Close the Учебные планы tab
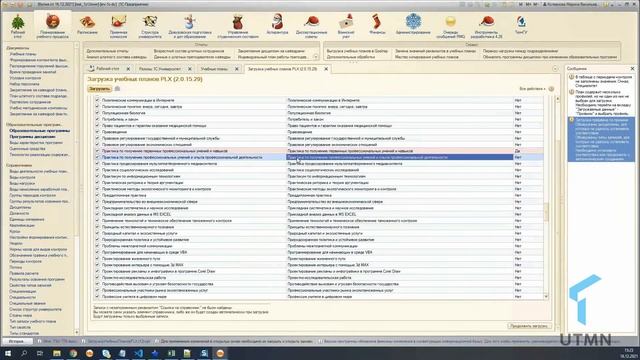This screenshot has height=360, width=640. [236, 69]
